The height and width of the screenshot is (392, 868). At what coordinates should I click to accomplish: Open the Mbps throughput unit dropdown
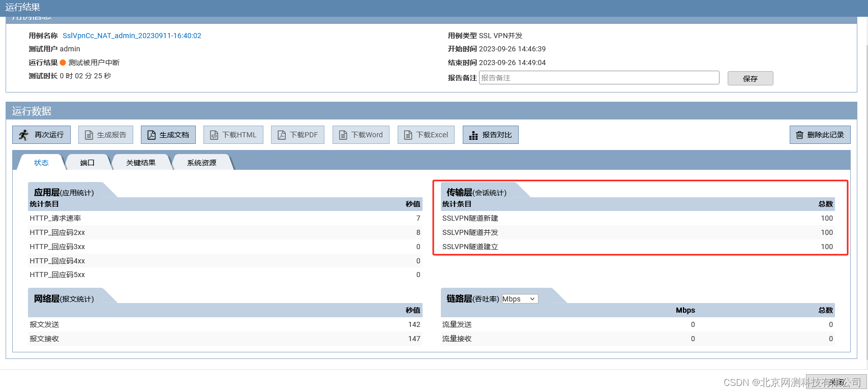pyautogui.click(x=520, y=299)
